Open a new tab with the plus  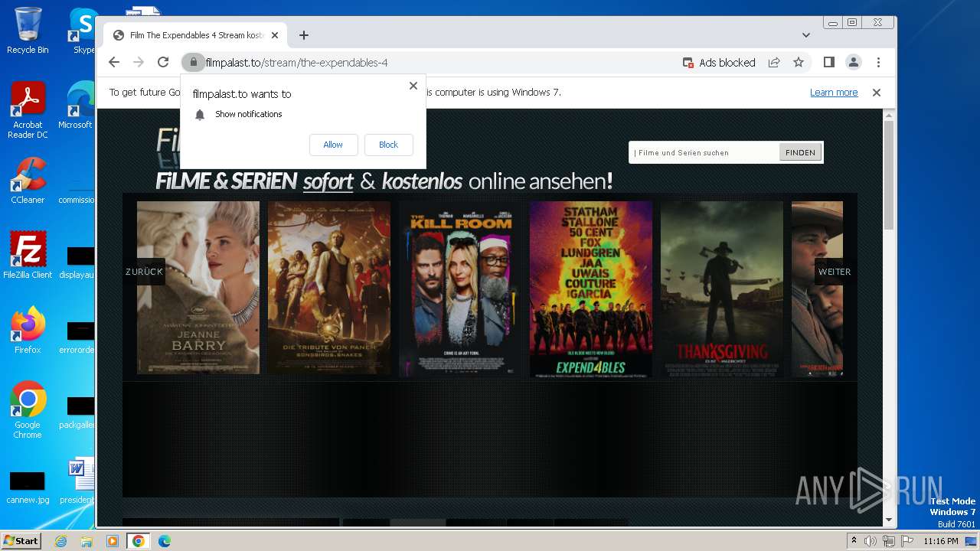pyautogui.click(x=304, y=35)
